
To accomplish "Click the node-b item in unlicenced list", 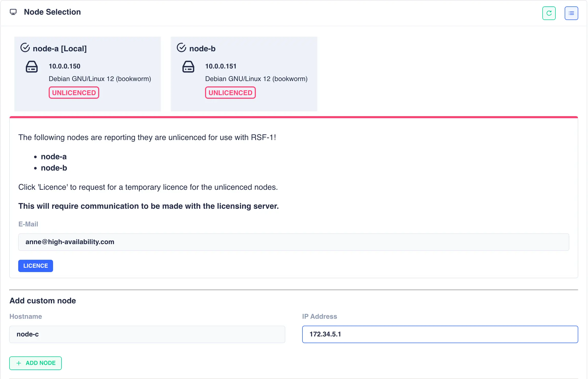I will pos(54,168).
